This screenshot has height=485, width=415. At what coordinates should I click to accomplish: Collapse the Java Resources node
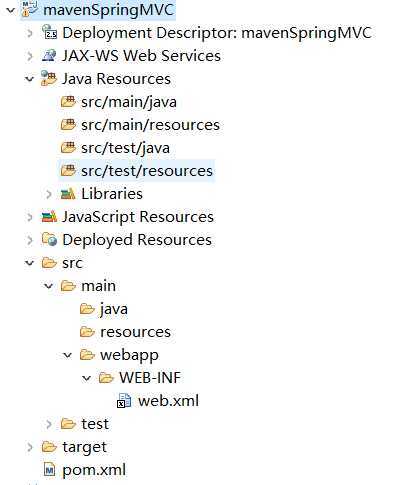point(30,79)
